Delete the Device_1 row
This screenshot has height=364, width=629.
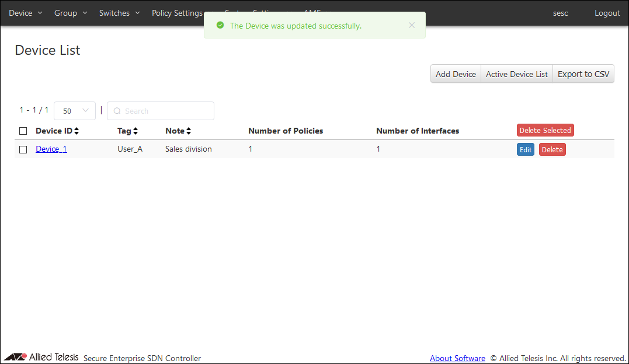[x=552, y=150]
